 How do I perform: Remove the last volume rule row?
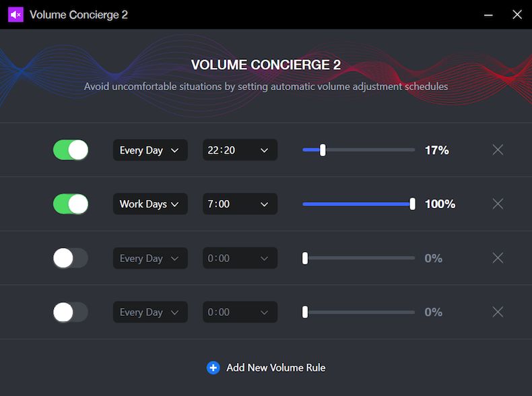pyautogui.click(x=498, y=312)
